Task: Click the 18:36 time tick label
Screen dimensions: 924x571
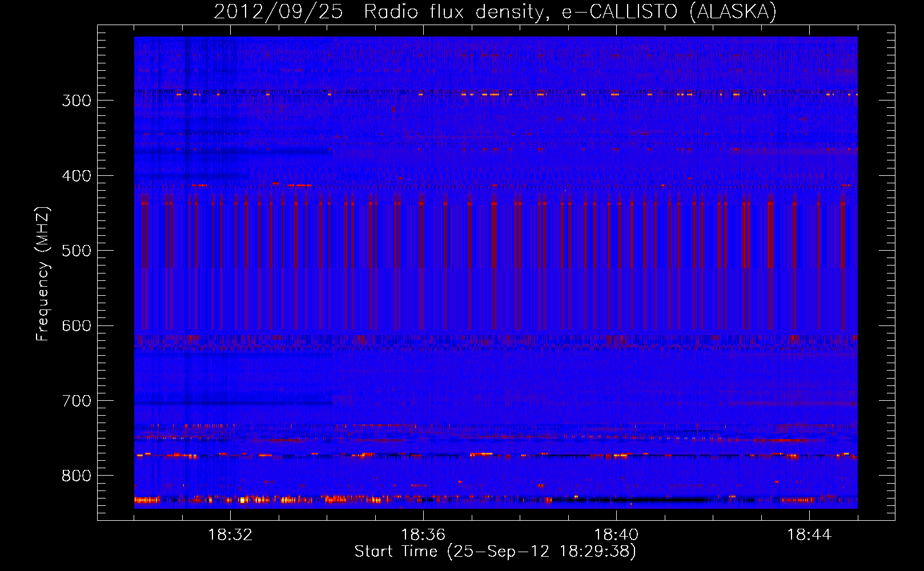Action: click(423, 535)
